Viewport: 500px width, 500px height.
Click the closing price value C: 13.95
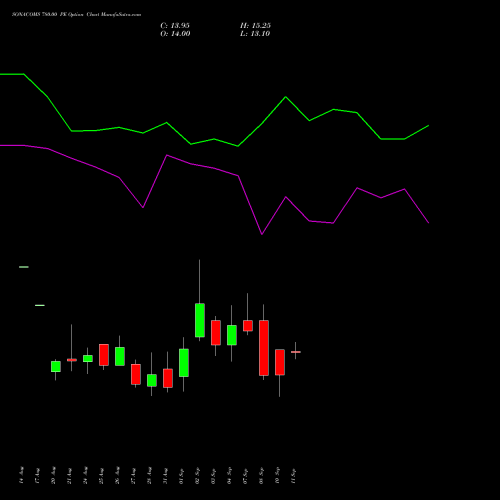pos(175,26)
